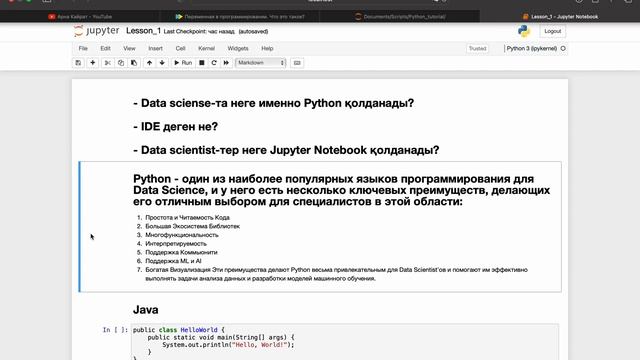
Task: Insert a cell below with plus icon
Action: [93, 63]
